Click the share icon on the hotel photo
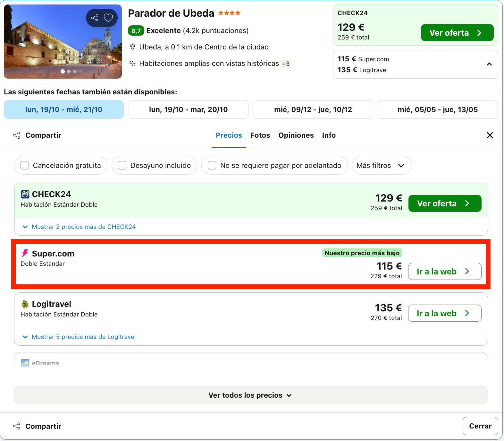 pos(95,18)
